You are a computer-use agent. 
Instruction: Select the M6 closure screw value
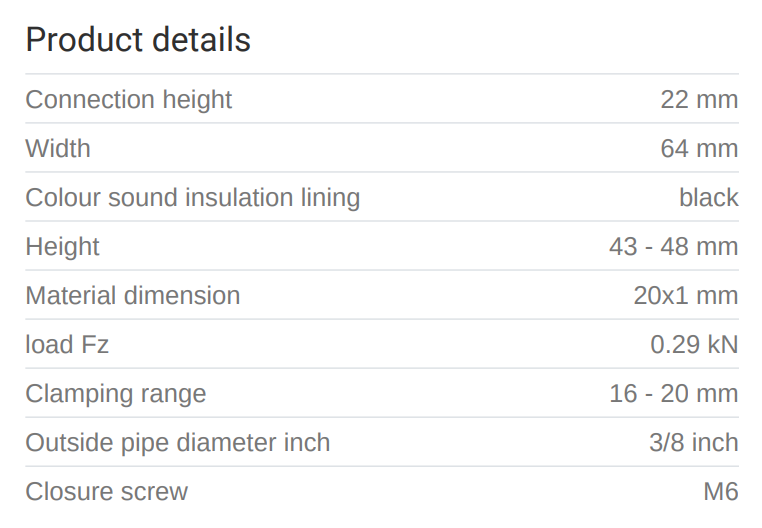point(720,492)
